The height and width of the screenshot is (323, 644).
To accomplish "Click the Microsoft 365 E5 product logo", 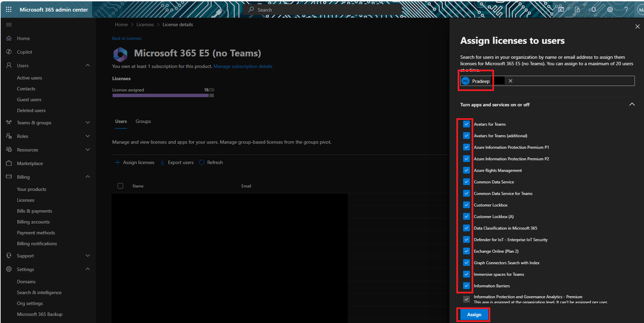I will [120, 54].
